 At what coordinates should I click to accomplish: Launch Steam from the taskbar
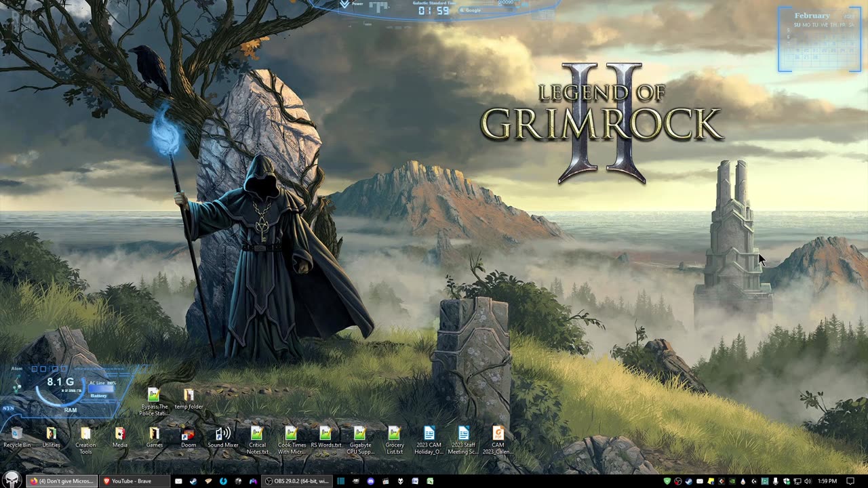click(x=193, y=481)
